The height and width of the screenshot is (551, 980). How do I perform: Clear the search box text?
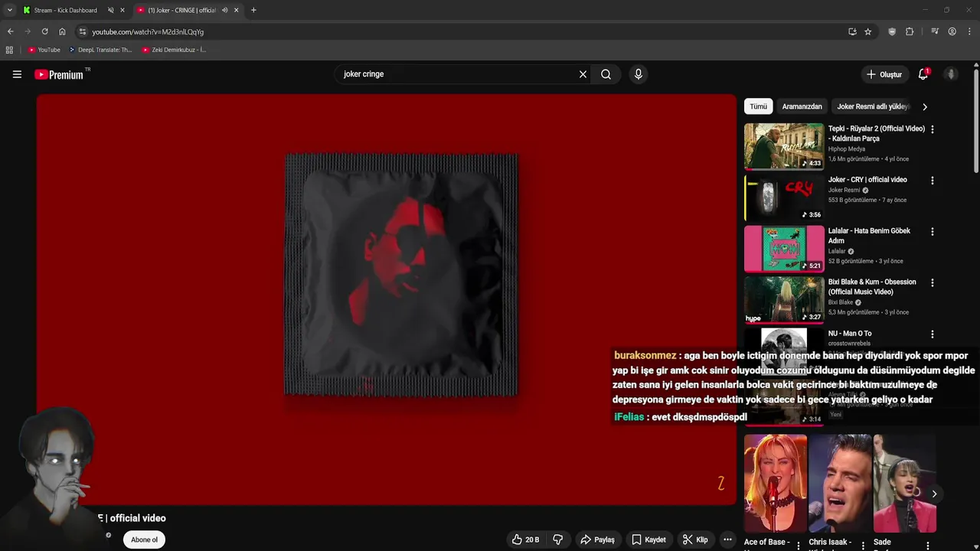point(583,74)
